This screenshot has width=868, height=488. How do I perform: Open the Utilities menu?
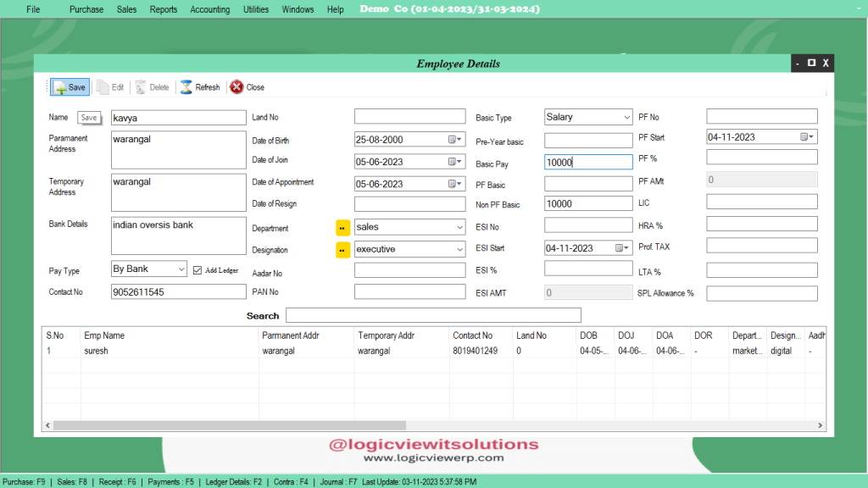(x=255, y=9)
